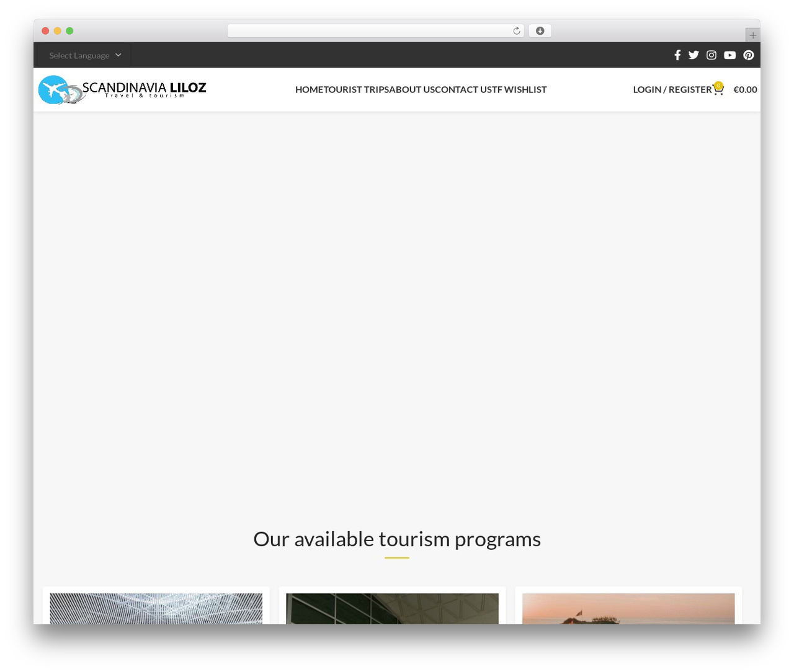Open the shopping cart icon
This screenshot has height=672, width=794.
(x=718, y=89)
